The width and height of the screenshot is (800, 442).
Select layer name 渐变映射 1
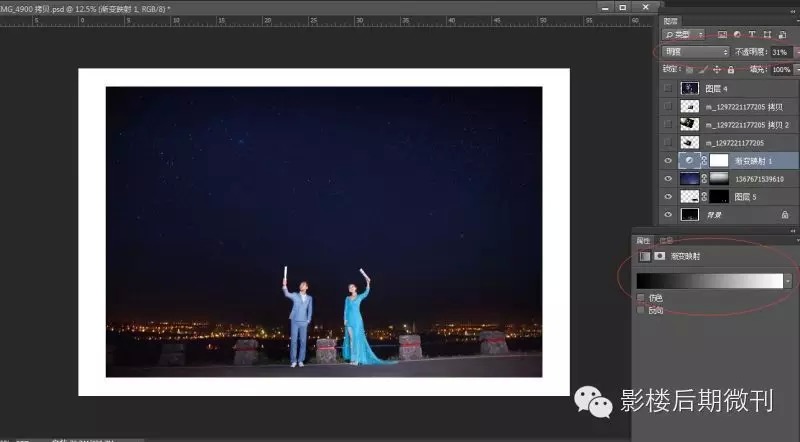click(x=753, y=161)
